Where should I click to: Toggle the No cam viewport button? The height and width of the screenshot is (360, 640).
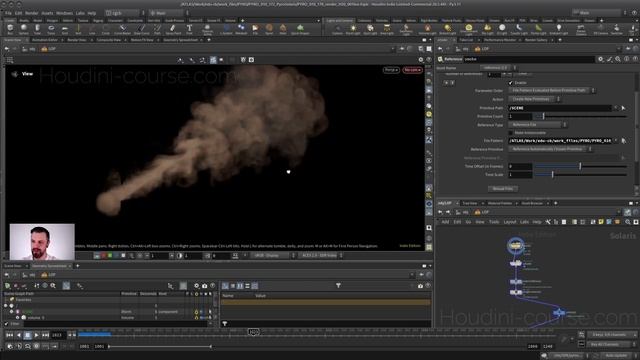412,70
